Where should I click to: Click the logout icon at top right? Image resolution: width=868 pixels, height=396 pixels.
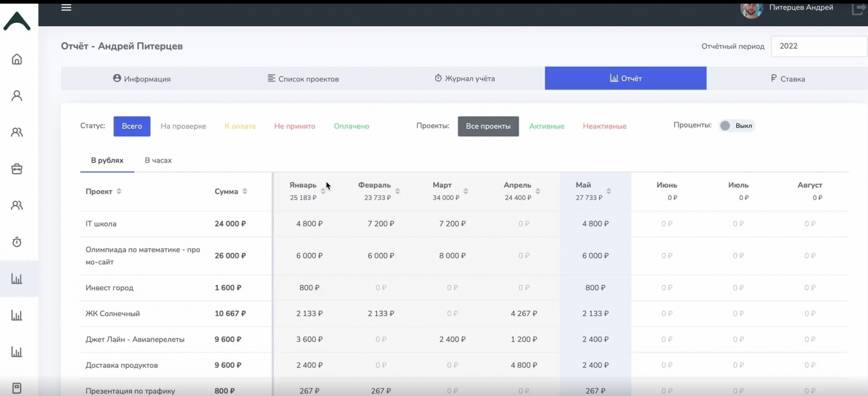tap(858, 9)
